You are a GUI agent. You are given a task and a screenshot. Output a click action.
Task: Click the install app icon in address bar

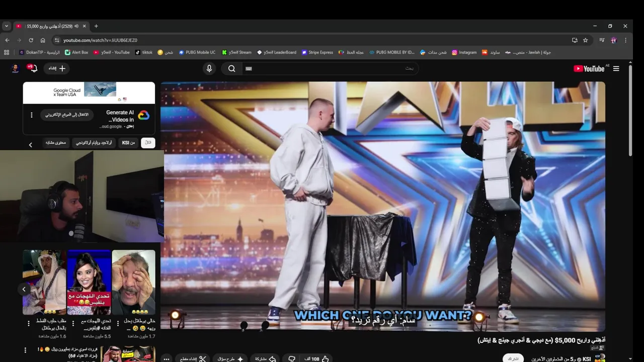[575, 40]
